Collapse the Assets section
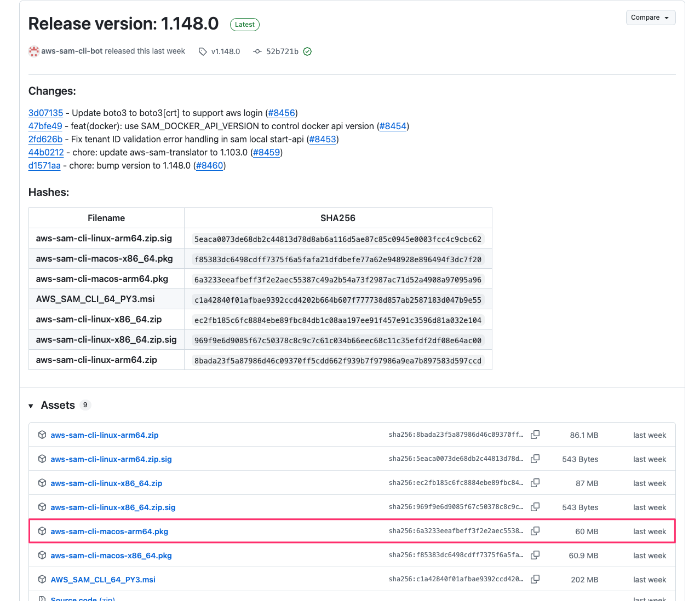 coord(31,406)
